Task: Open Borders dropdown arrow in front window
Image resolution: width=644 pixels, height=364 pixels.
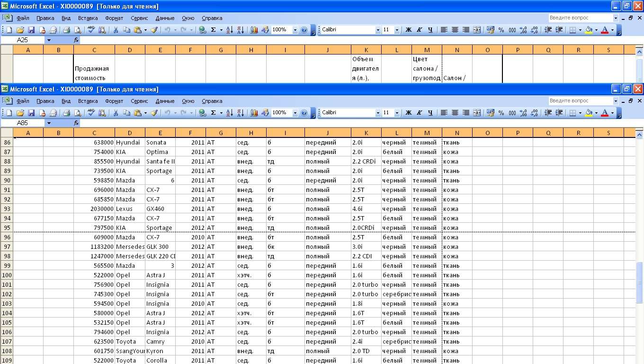Action: (x=580, y=113)
